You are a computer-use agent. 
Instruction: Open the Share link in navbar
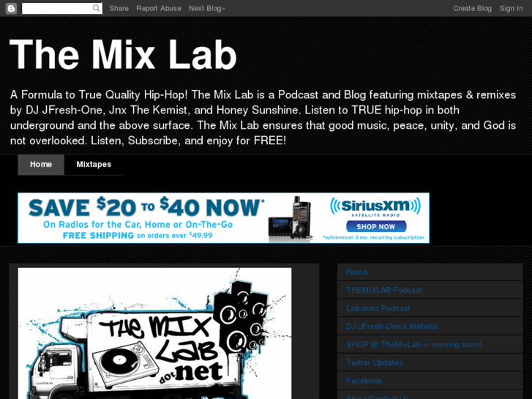(119, 9)
